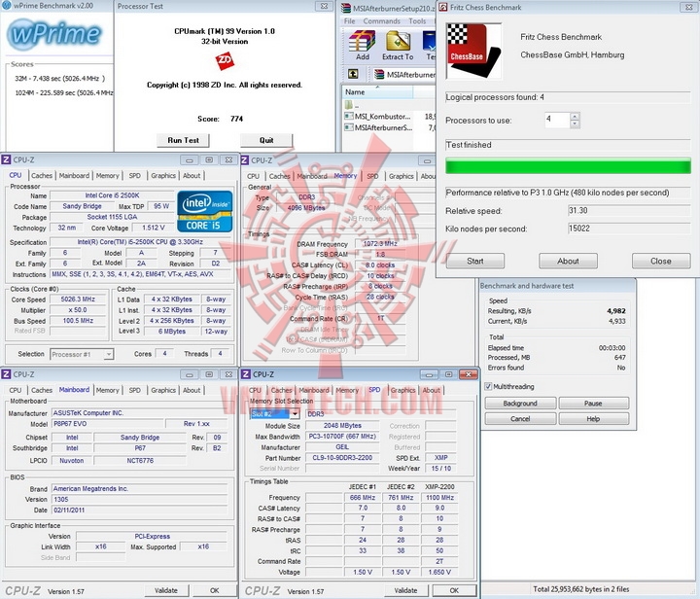Image resolution: width=700 pixels, height=599 pixels.
Task: Open the memory slot selection dropdown (Slot #2)
Action: coord(295,414)
